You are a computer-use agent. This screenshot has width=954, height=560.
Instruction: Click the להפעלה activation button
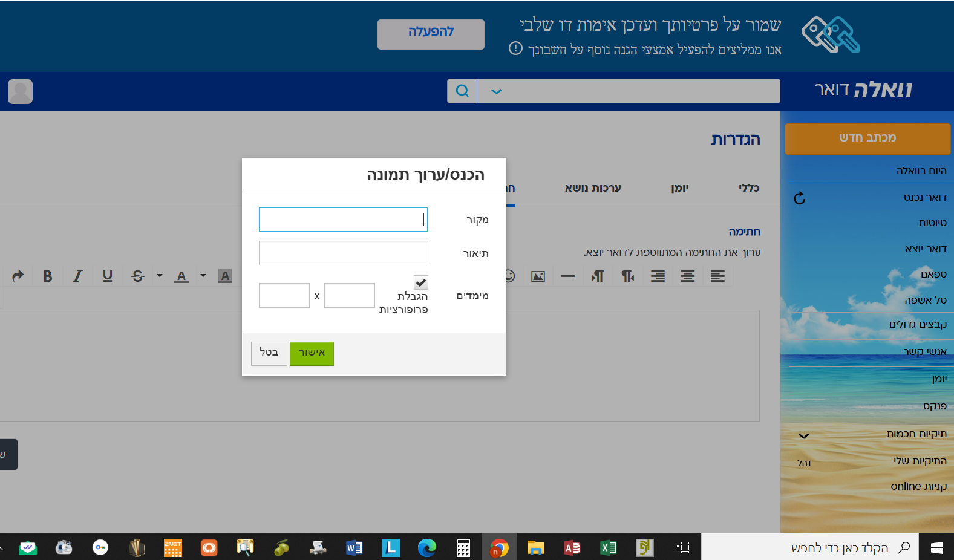pos(431,34)
